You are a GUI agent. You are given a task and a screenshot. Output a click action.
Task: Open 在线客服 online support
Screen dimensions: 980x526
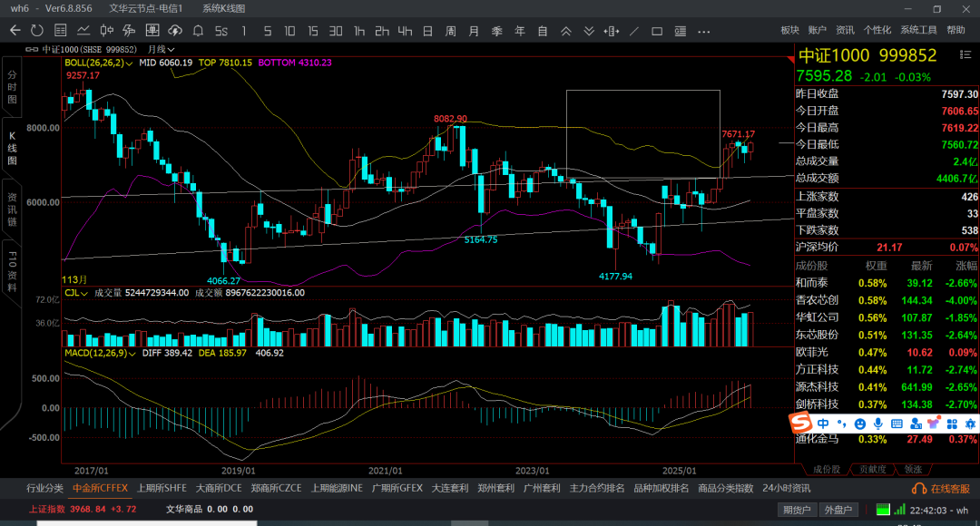[944, 488]
